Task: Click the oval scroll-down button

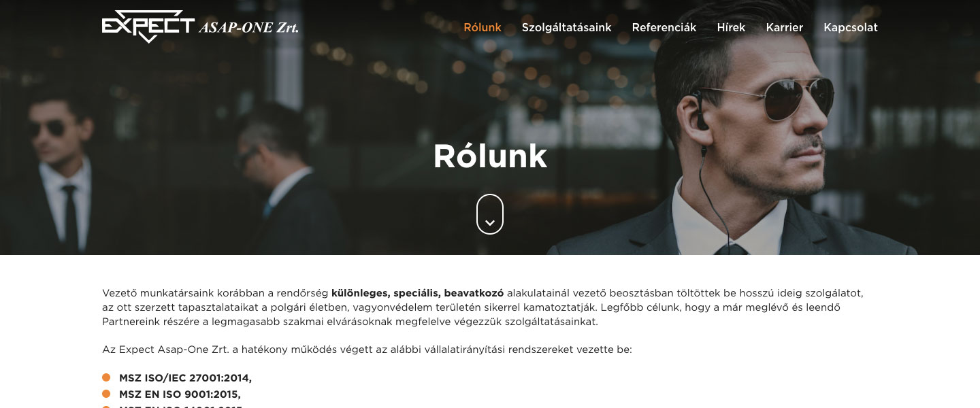Action: [x=490, y=214]
